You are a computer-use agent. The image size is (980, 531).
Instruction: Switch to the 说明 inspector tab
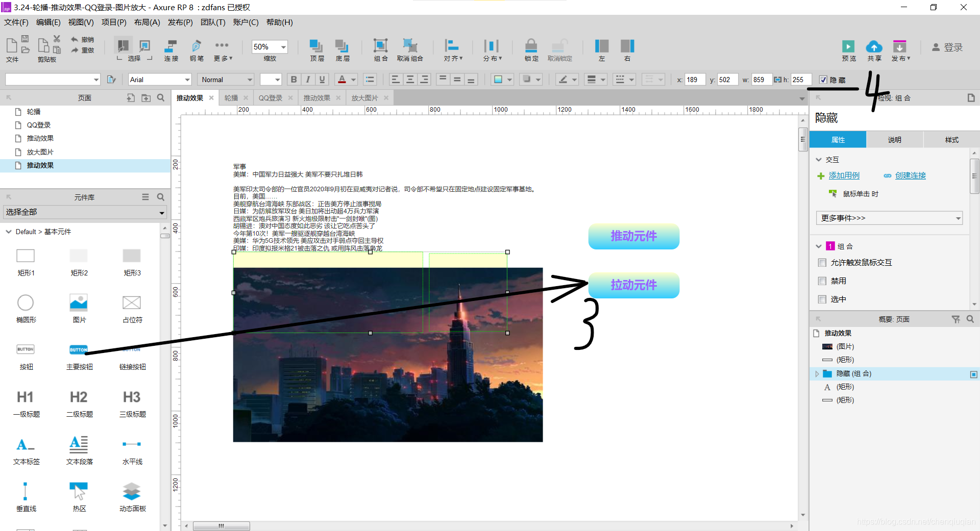[x=894, y=140]
